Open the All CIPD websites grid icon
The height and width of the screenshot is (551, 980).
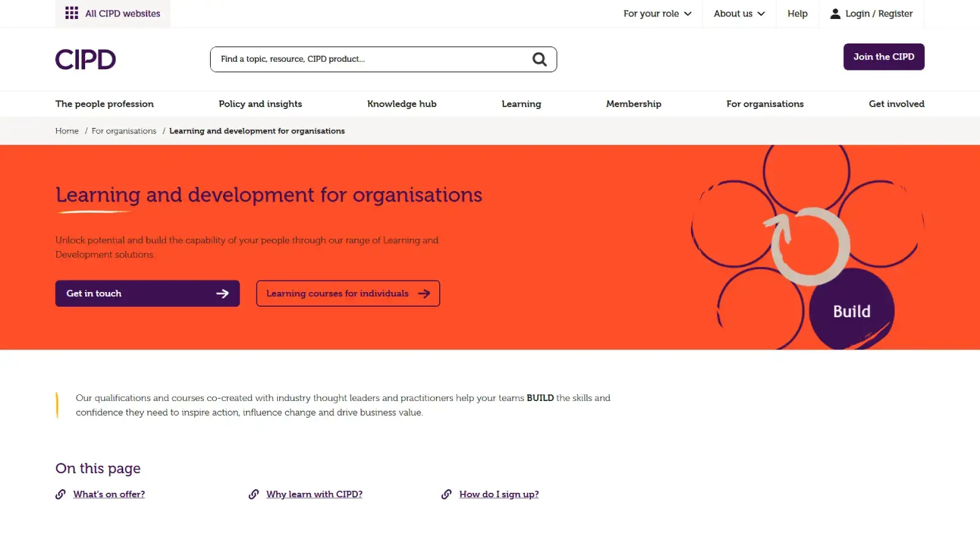[72, 13]
